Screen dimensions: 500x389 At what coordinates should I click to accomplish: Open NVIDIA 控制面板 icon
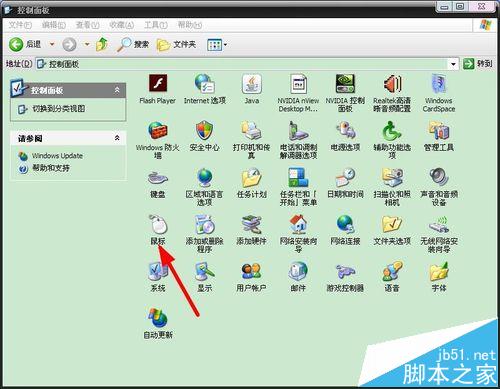coord(345,83)
